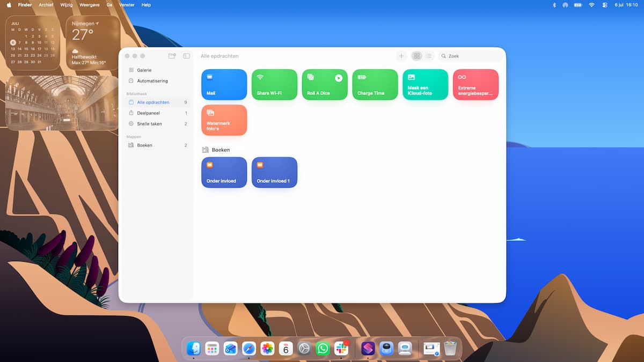The height and width of the screenshot is (362, 644).
Task: Open Safari from the Dock
Action: [249, 349]
